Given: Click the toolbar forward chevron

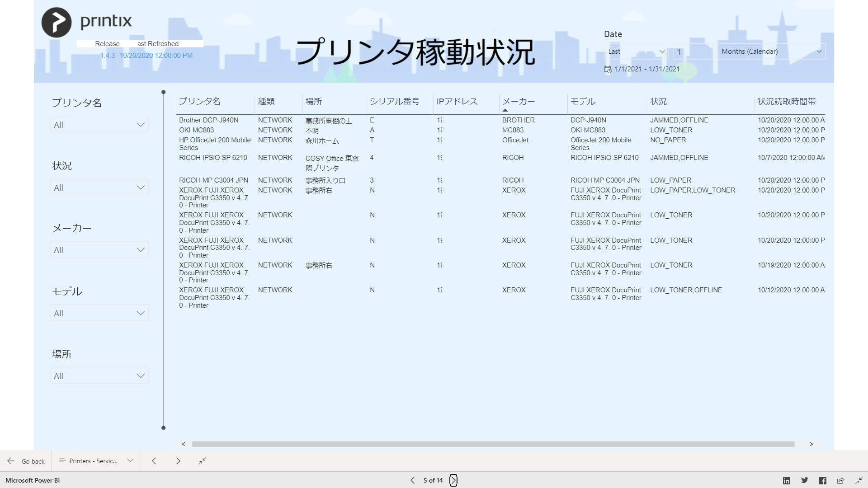Looking at the screenshot, I should click(x=178, y=461).
